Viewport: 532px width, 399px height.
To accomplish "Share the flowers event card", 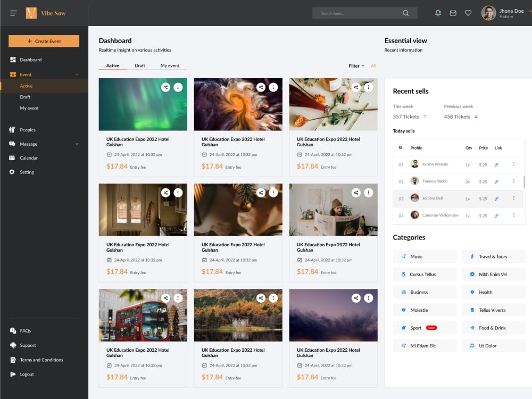I will 356,87.
